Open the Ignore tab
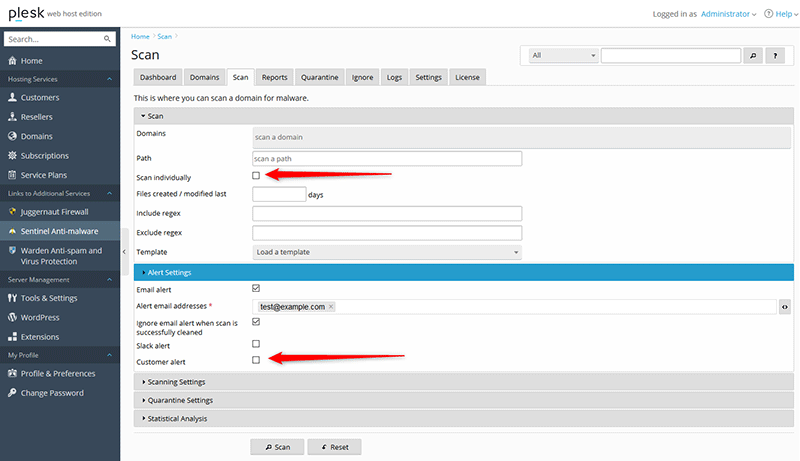Viewport: 800px width, 461px height. [362, 77]
